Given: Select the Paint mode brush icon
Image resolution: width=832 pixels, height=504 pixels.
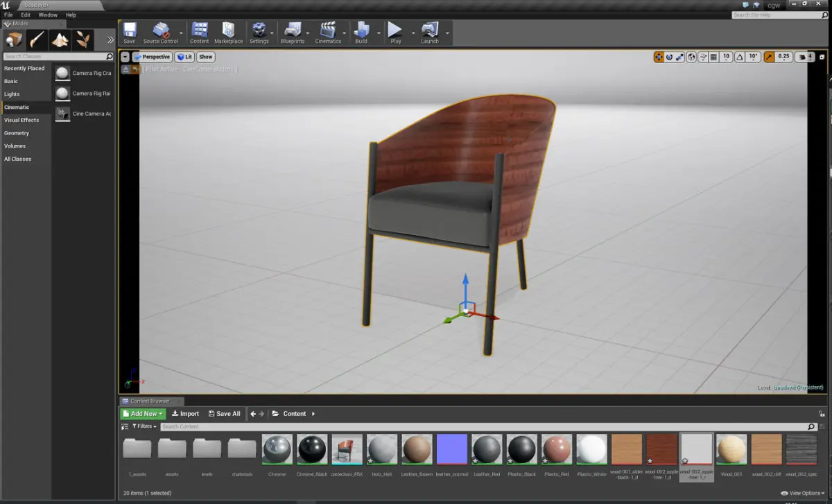Looking at the screenshot, I should coord(37,40).
